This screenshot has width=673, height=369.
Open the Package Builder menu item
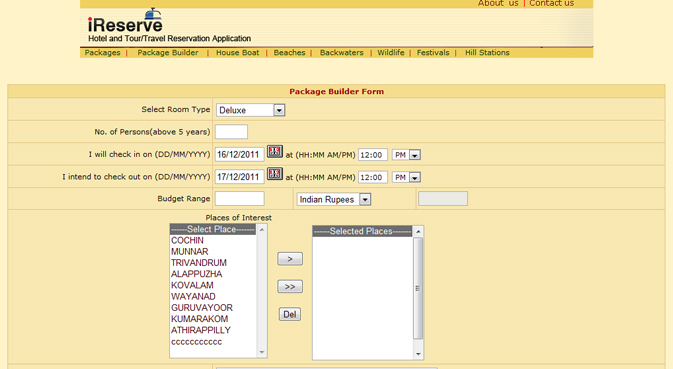168,52
